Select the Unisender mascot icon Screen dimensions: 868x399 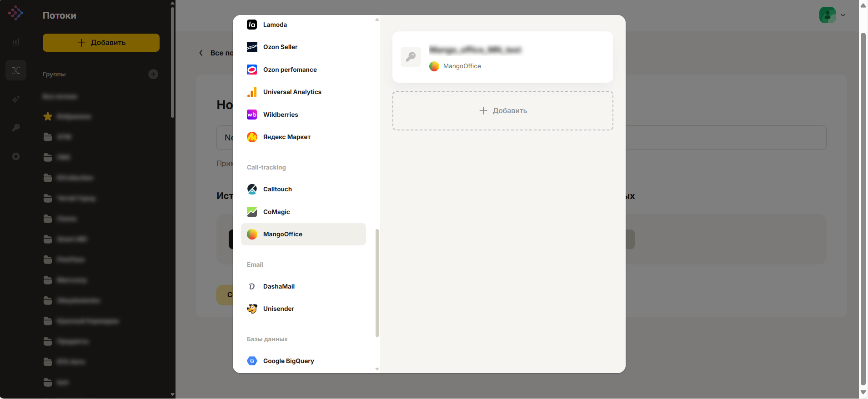(x=252, y=309)
